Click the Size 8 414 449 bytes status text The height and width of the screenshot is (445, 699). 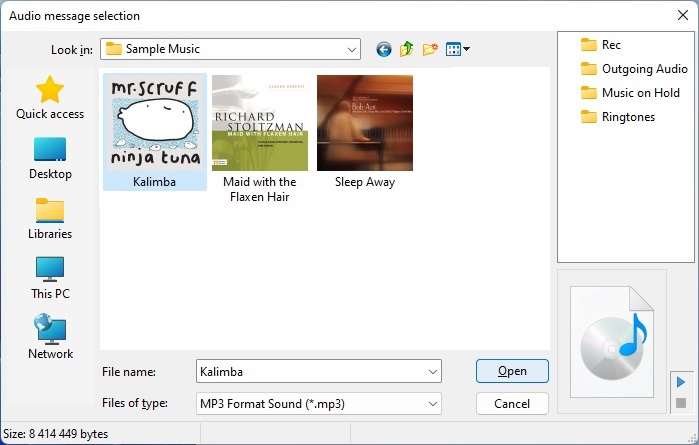[x=56, y=434]
